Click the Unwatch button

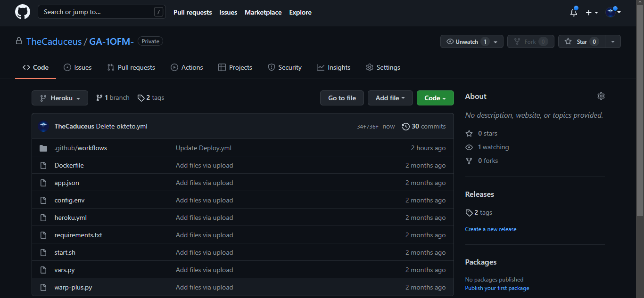tap(472, 41)
